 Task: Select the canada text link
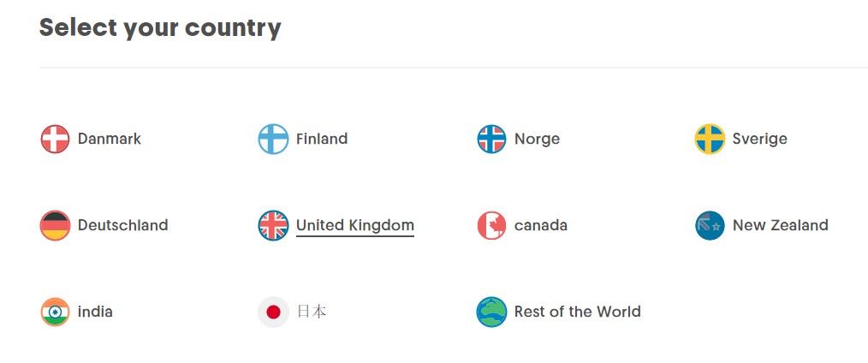(x=540, y=225)
